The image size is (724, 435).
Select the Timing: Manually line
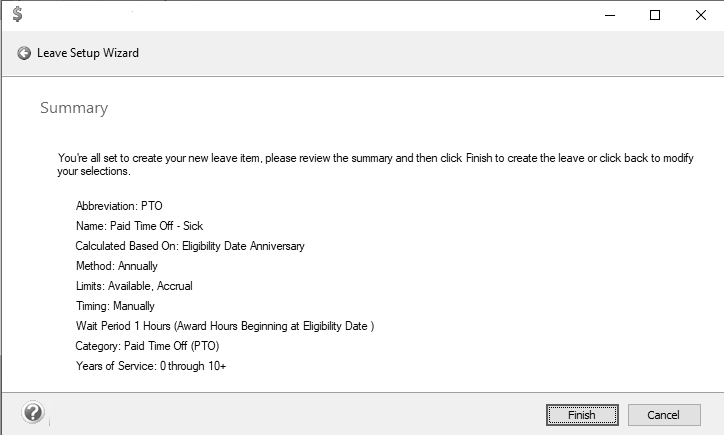click(116, 306)
